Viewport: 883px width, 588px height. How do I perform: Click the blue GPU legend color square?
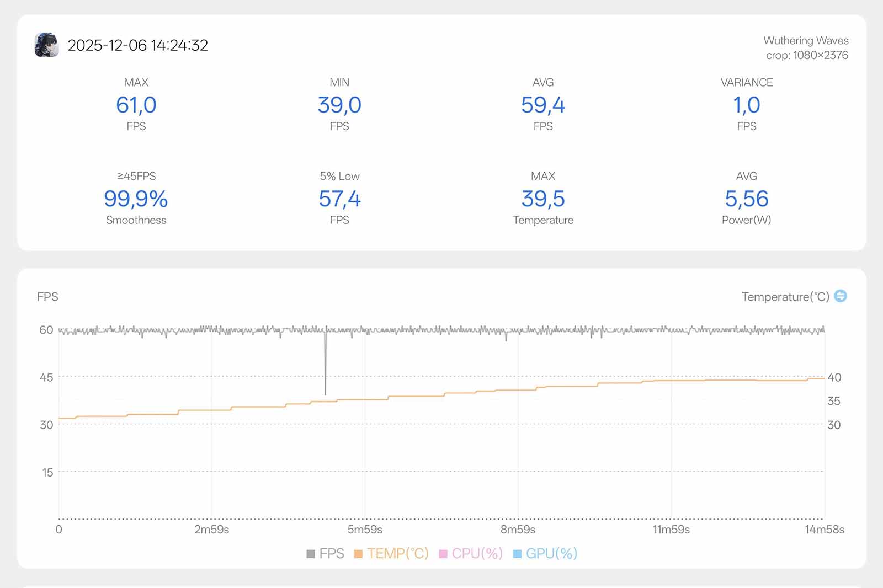517,554
